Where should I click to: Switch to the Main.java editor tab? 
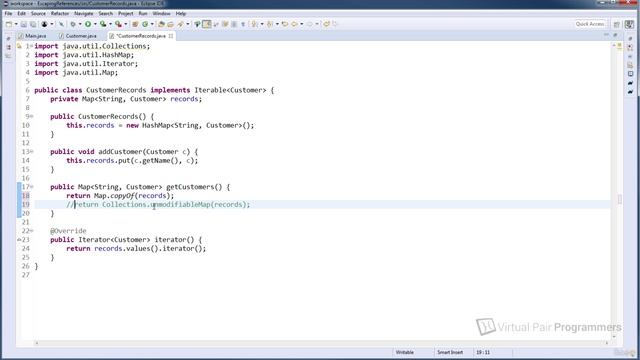tap(33, 36)
